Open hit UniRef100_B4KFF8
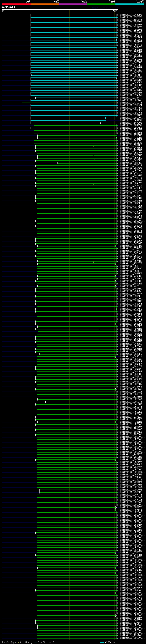Screen dimensions: 146x644 [x=131, y=336]
